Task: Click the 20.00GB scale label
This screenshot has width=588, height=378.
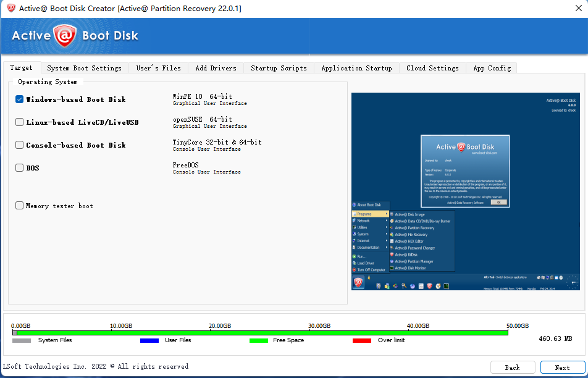Action: pyautogui.click(x=220, y=326)
